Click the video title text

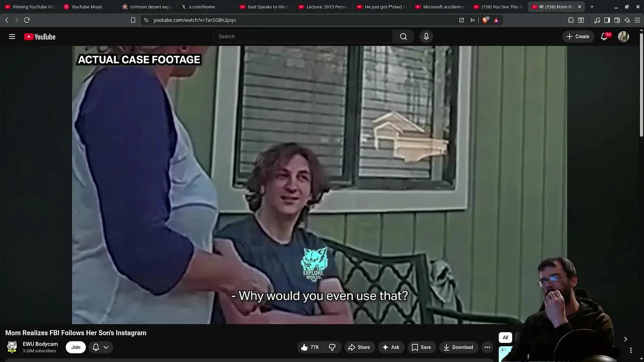pyautogui.click(x=76, y=333)
